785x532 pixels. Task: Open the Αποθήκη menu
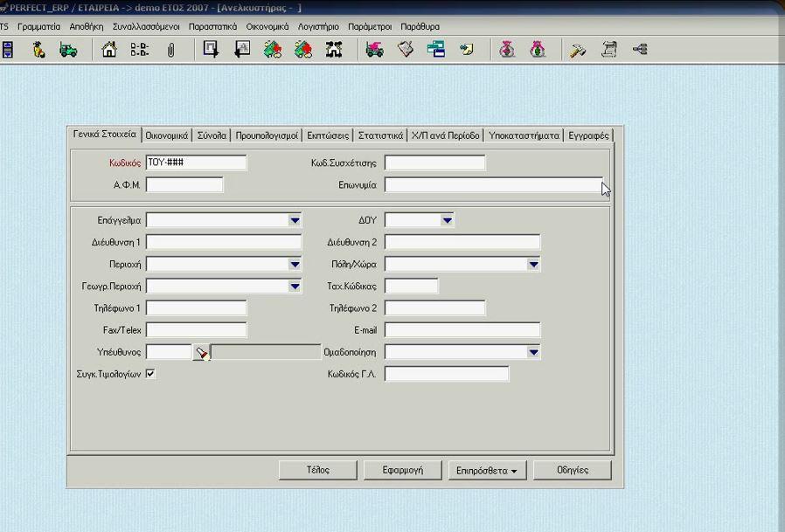click(87, 26)
